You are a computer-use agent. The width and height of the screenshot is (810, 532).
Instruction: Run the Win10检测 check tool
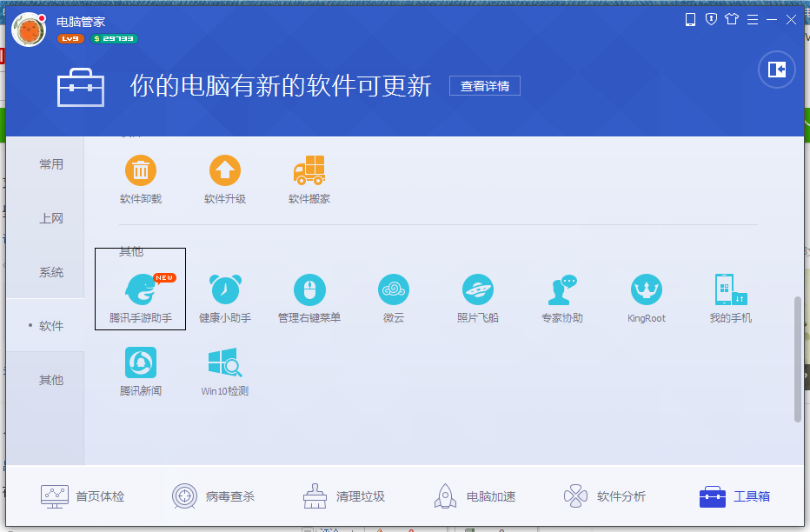pyautogui.click(x=225, y=371)
